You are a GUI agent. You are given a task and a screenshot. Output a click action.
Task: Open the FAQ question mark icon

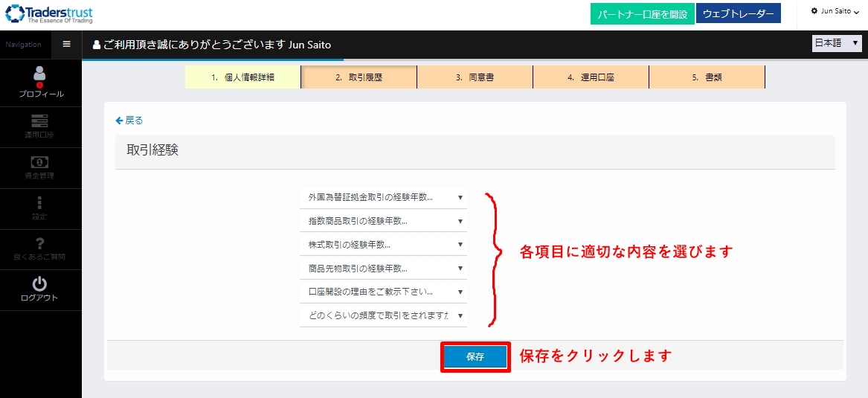coord(39,243)
